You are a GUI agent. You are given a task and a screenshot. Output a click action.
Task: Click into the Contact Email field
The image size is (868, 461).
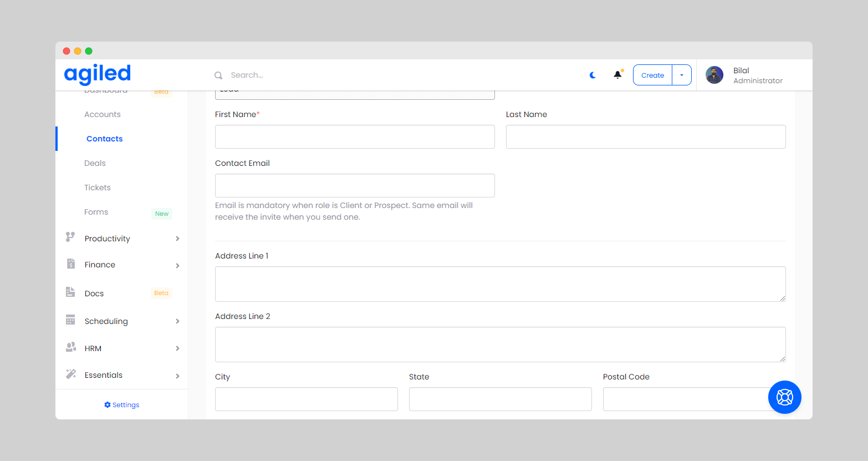[355, 185]
